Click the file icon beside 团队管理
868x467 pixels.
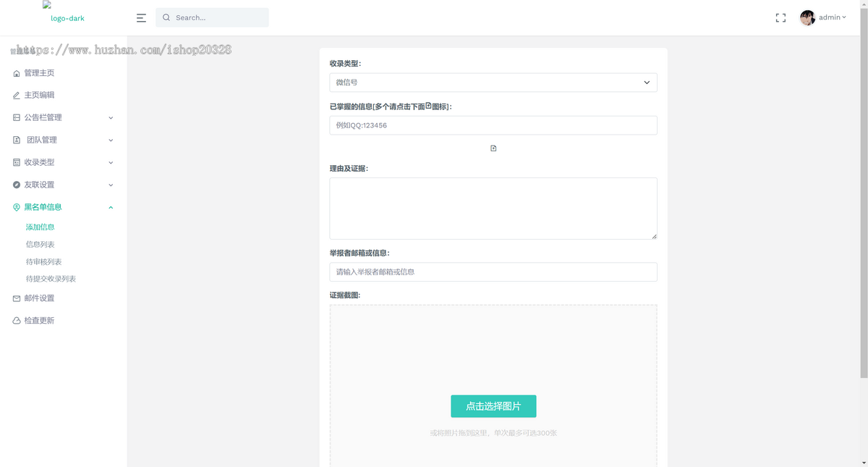(17, 140)
